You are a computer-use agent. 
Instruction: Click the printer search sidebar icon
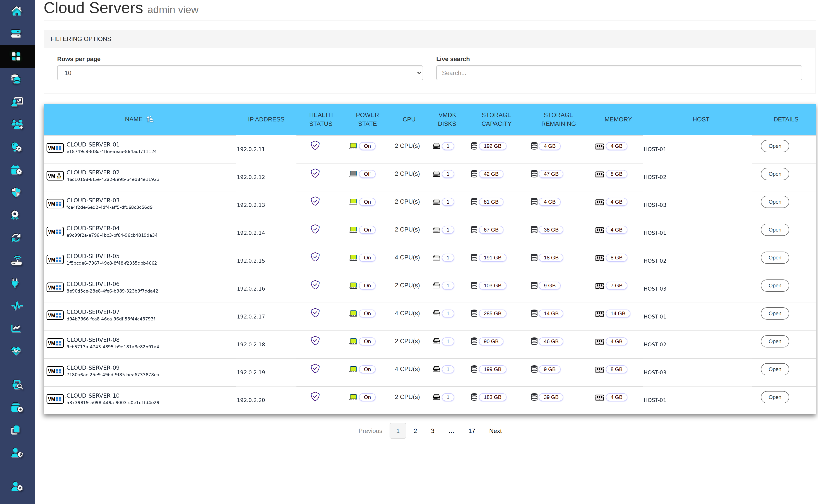17,385
